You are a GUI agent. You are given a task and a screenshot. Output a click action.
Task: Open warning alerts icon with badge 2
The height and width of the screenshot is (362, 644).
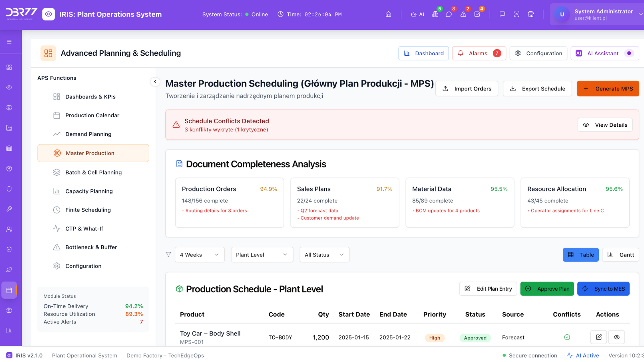(463, 14)
